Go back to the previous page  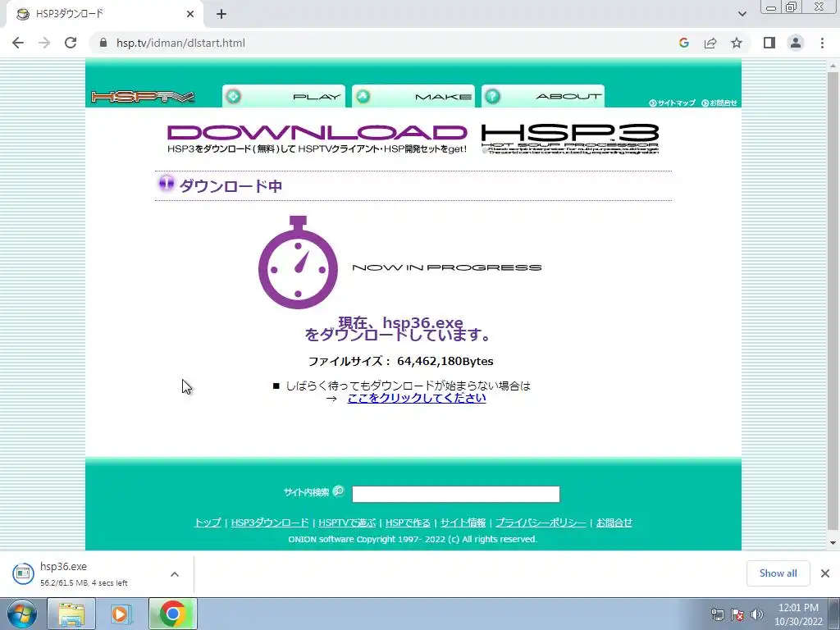point(18,43)
